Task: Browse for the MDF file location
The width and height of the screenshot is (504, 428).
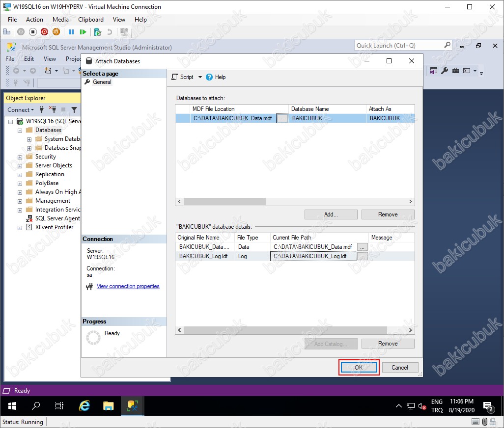Action: pyautogui.click(x=282, y=118)
